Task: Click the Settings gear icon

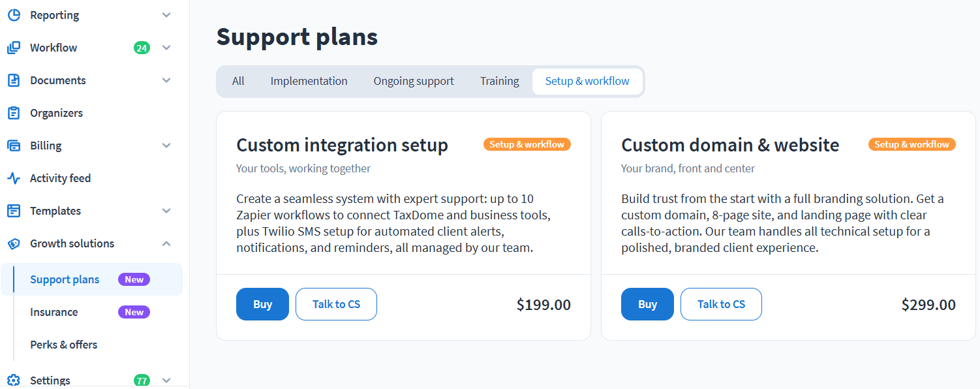Action: pyautogui.click(x=14, y=381)
